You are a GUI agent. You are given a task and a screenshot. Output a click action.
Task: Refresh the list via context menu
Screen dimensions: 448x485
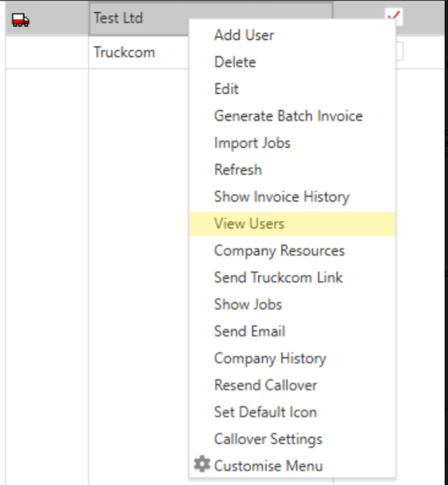tap(237, 169)
